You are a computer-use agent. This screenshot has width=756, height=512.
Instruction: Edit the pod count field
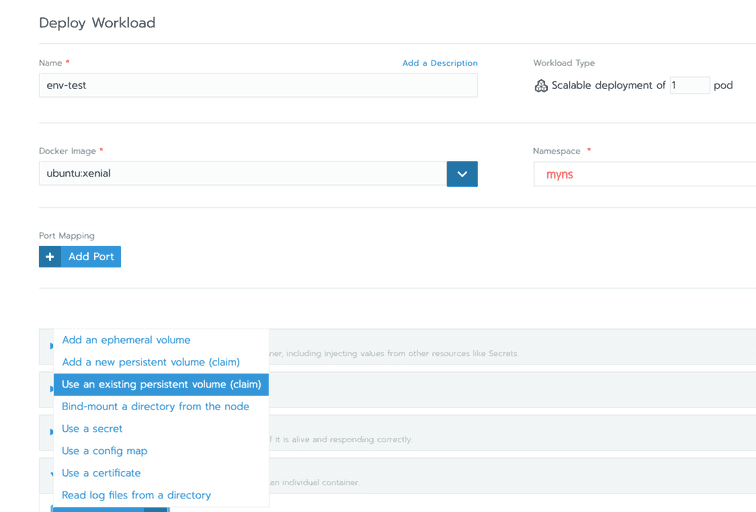click(689, 85)
